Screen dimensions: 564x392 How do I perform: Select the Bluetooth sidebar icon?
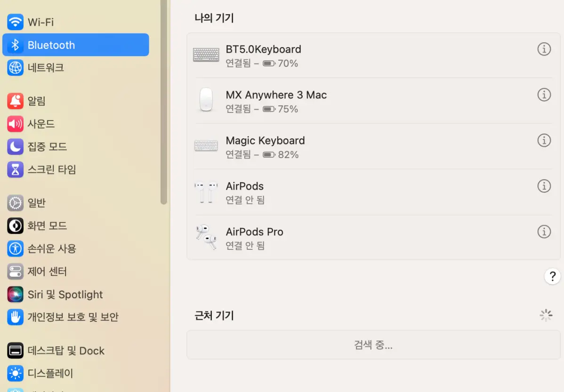click(x=15, y=45)
